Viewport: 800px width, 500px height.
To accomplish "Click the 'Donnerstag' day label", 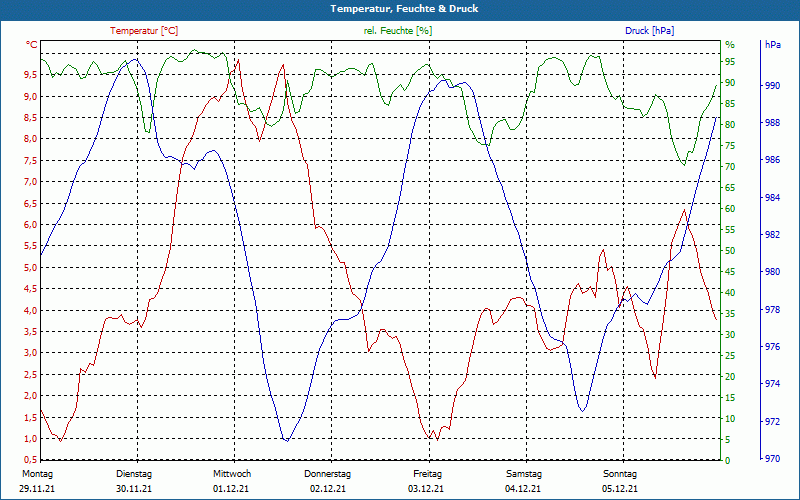I will (328, 474).
